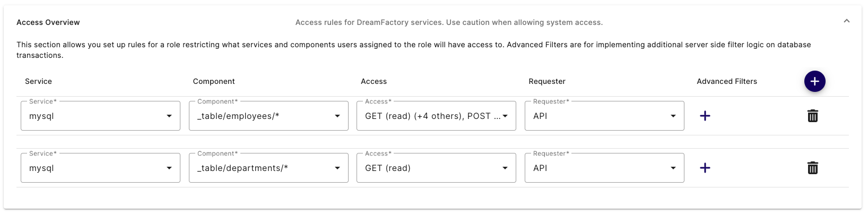
Task: Open Requester dropdown in the departments row
Action: 604,168
